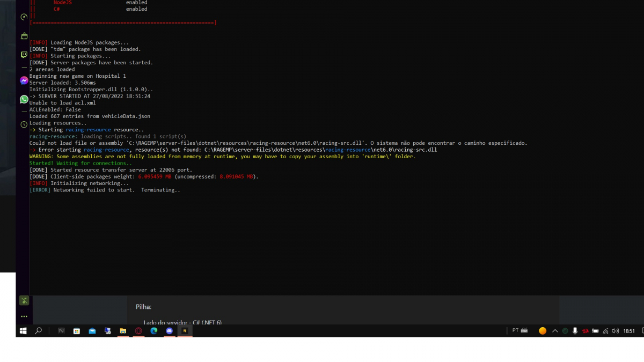This screenshot has width=644, height=362.
Task: Click "Started resource transfer server at 22006" line
Action: pyautogui.click(x=111, y=170)
